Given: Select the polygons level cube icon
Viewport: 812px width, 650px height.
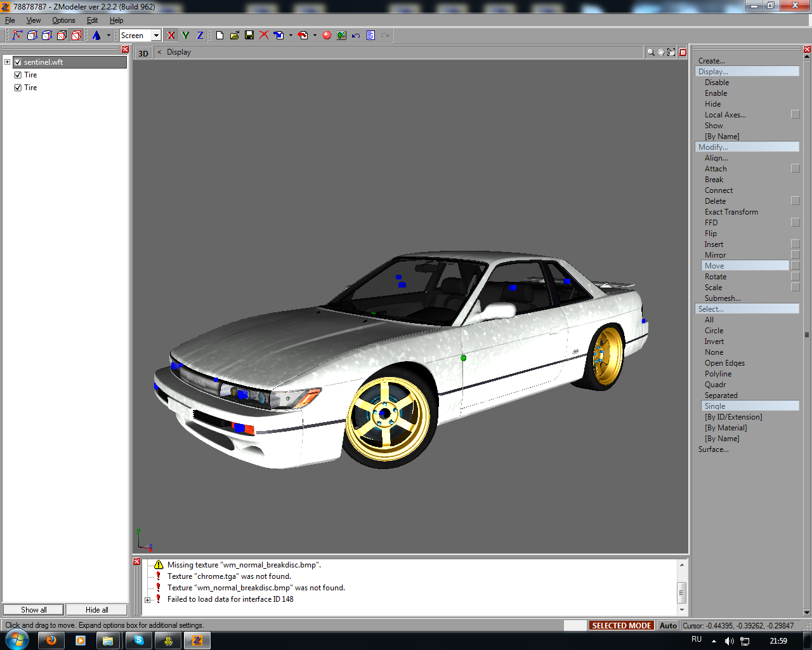Looking at the screenshot, I should pyautogui.click(x=47, y=36).
